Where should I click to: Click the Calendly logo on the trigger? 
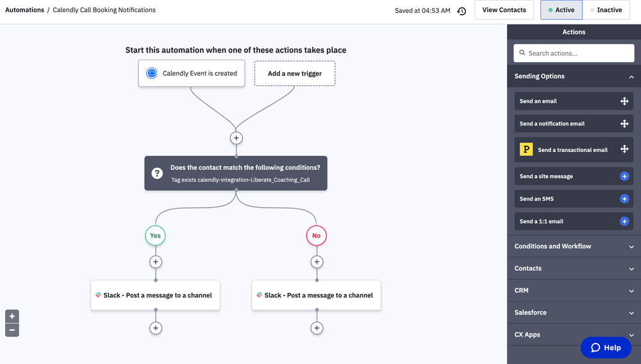pos(152,73)
